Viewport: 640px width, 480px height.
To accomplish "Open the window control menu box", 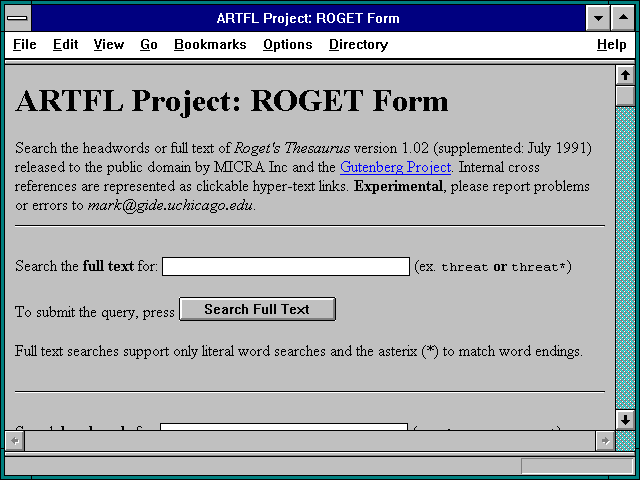I will [18, 18].
